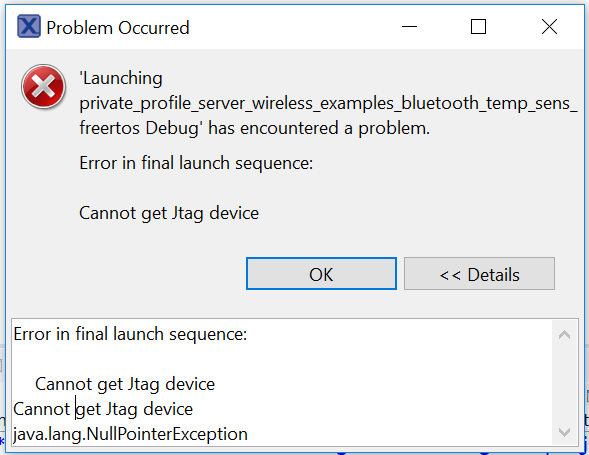This screenshot has width=589, height=455.
Task: Collapse the error details with Details button
Action: coord(479,274)
